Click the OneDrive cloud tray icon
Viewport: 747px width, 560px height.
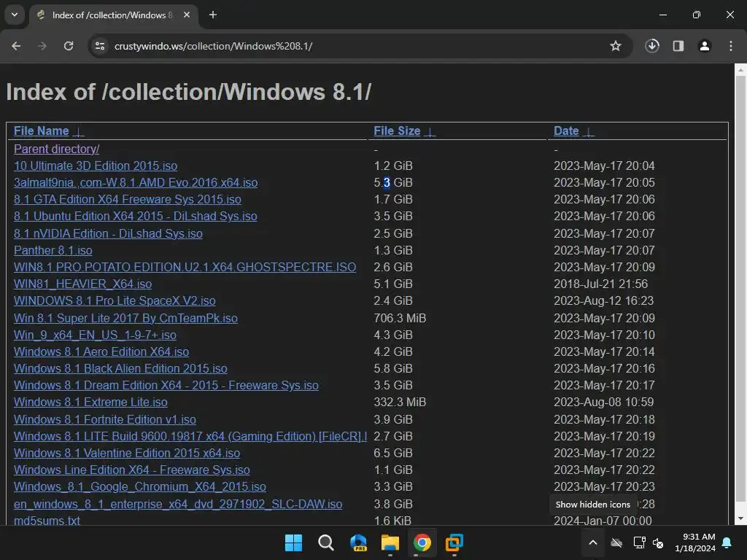point(616,542)
